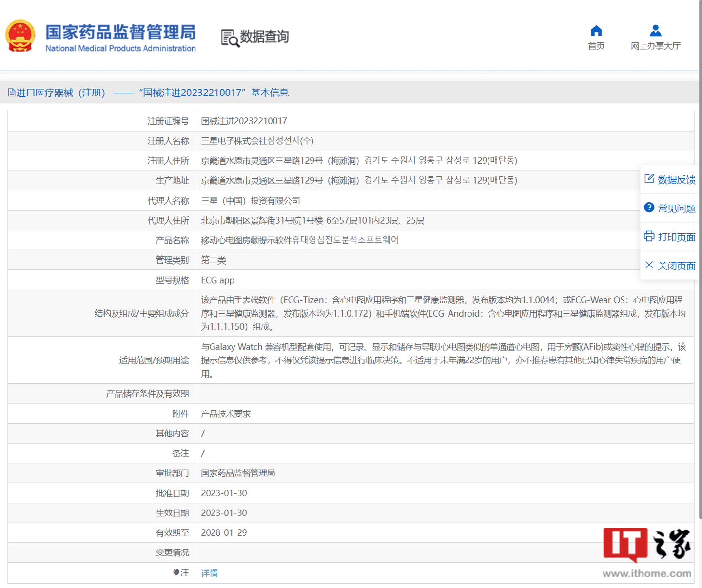Click the 适用范围/预期用途 description paragraph
This screenshot has height=588, width=702.
pyautogui.click(x=444, y=360)
